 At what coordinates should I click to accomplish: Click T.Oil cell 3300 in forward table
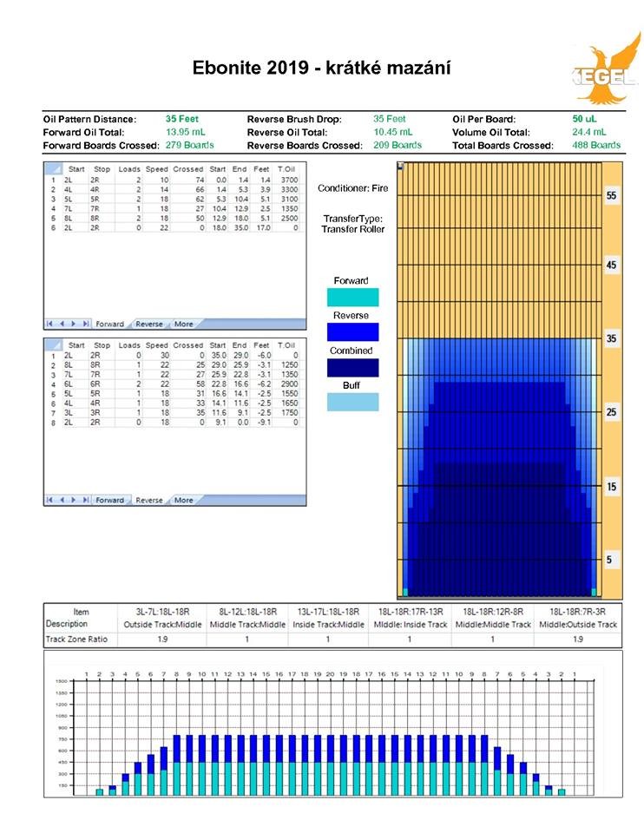point(289,190)
